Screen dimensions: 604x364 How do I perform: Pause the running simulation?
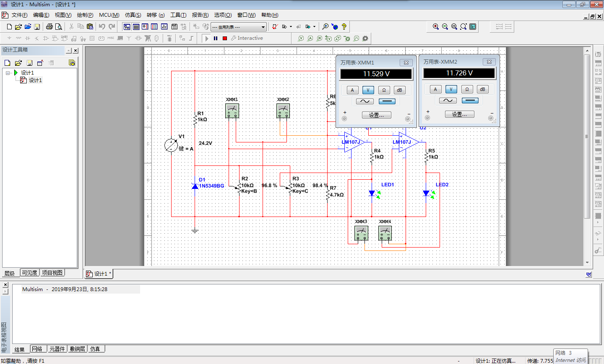(216, 38)
